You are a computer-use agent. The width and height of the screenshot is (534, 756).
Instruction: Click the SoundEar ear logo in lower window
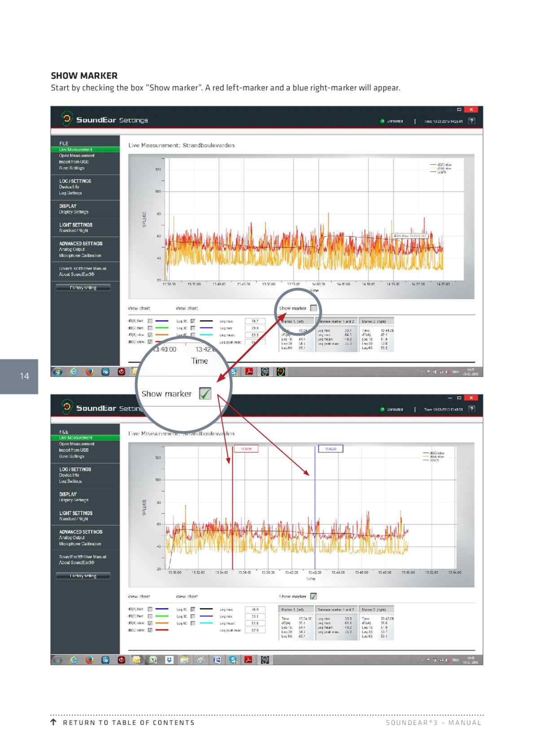click(67, 406)
